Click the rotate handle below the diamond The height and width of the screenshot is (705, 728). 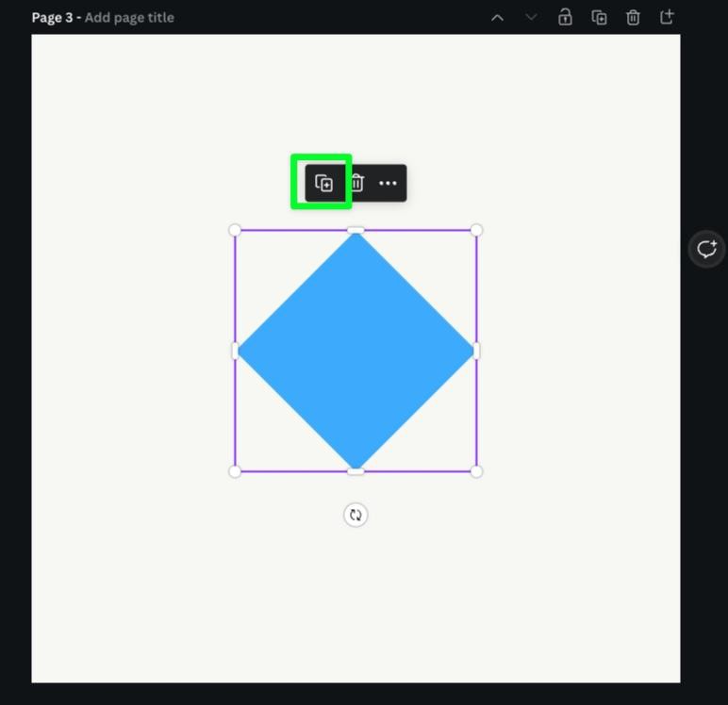356,515
